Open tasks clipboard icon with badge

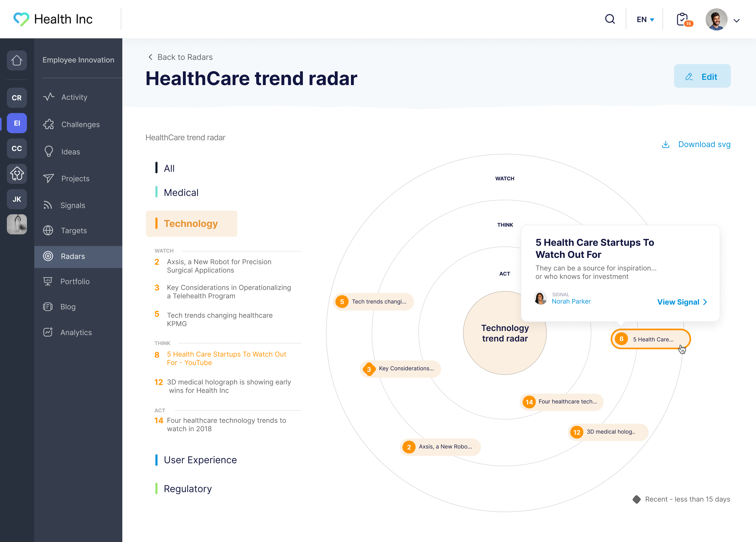tap(683, 19)
